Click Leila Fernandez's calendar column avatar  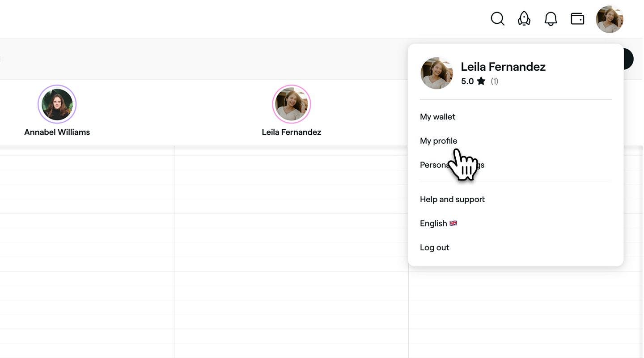[292, 104]
